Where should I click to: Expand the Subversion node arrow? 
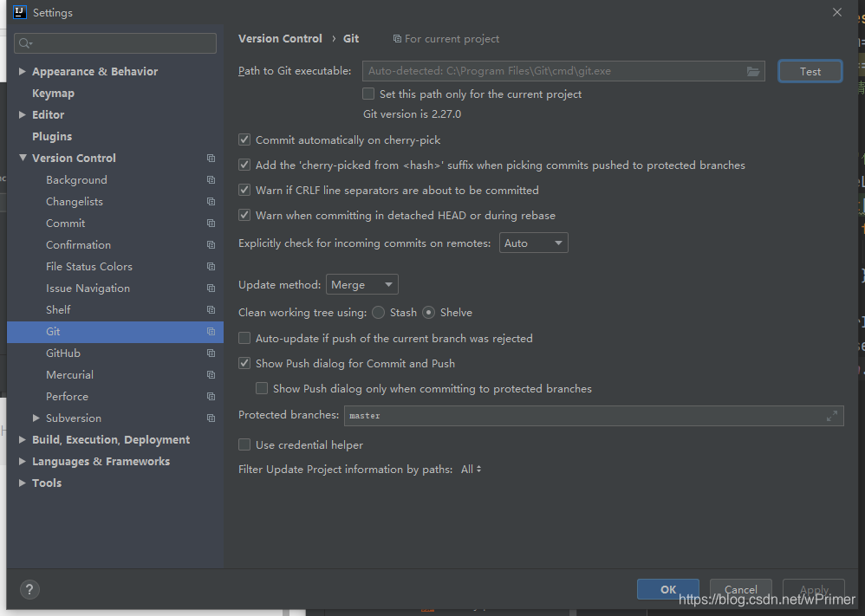(x=36, y=418)
